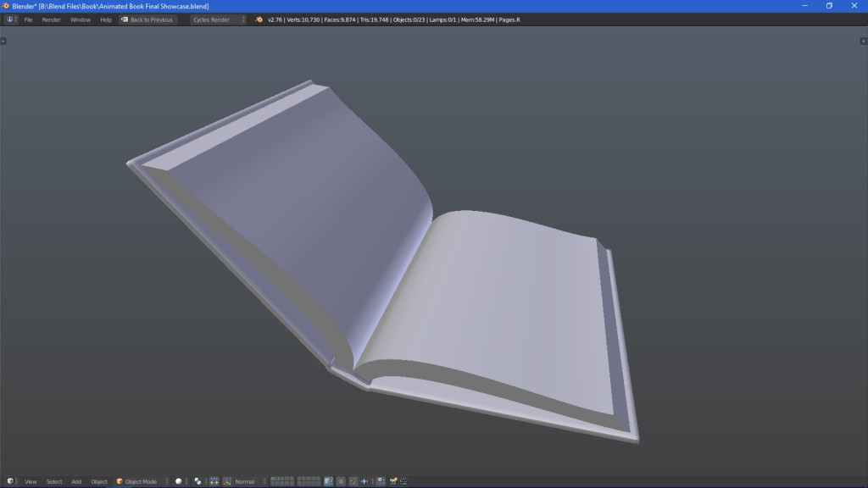The height and width of the screenshot is (488, 868).
Task: Click the editor type icon in the Info header
Action: point(8,19)
